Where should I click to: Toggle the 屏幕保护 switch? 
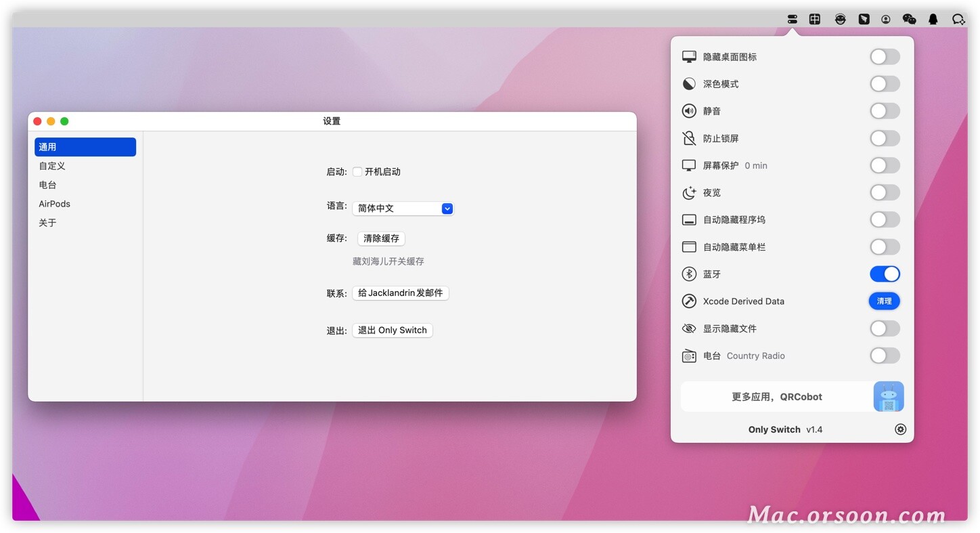point(885,165)
